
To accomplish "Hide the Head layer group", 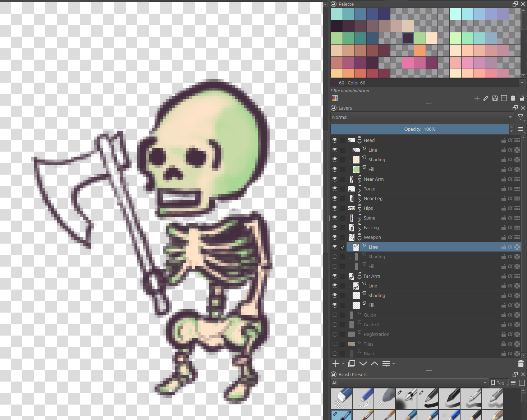I will pos(335,140).
